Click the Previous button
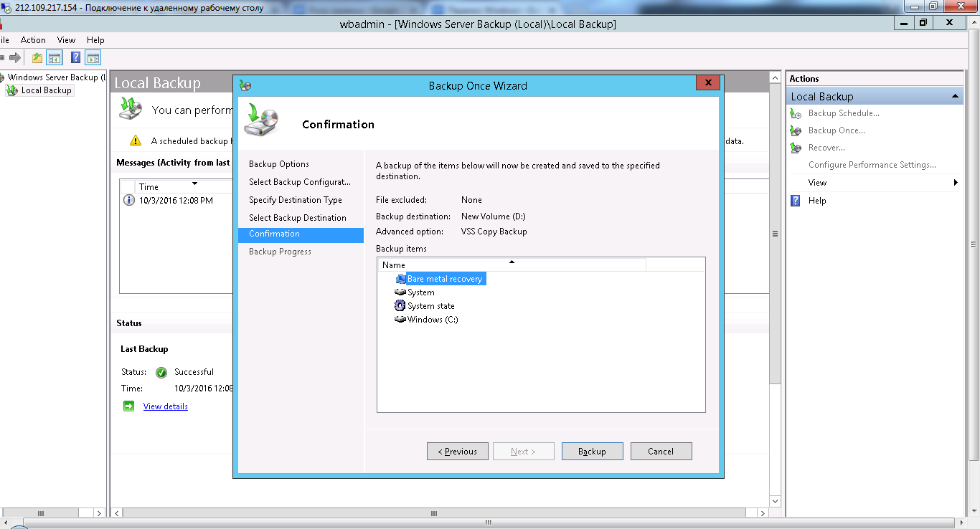This screenshot has height=529, width=980. coord(458,452)
